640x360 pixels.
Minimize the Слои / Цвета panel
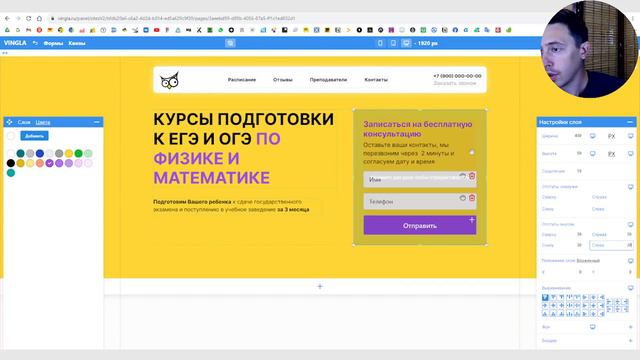97,122
